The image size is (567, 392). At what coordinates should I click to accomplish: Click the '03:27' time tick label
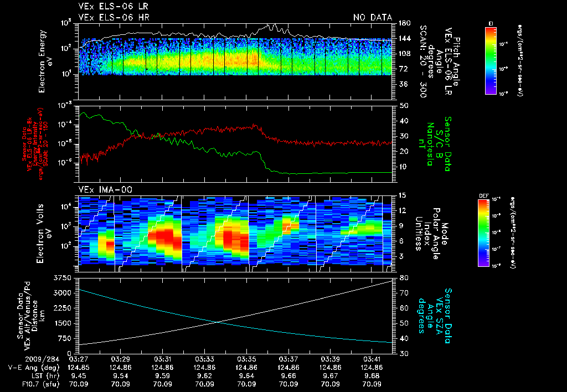pos(79,359)
